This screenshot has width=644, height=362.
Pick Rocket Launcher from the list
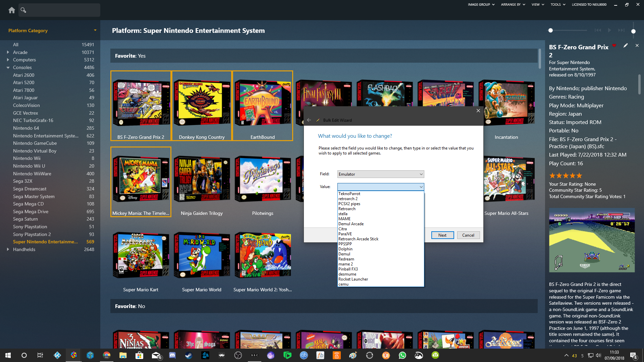[x=381, y=279]
